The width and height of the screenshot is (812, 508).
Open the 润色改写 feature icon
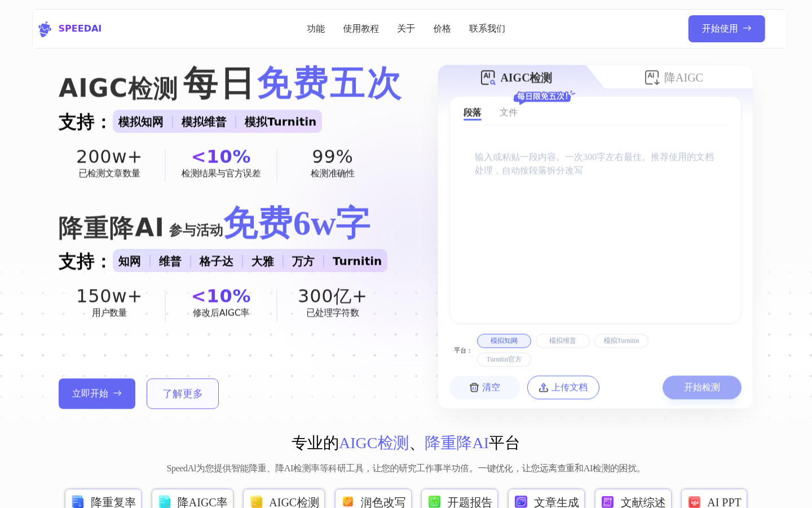(348, 502)
